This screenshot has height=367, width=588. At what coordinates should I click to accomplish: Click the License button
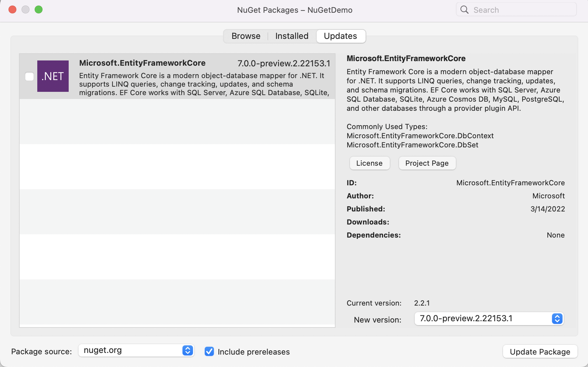click(370, 163)
